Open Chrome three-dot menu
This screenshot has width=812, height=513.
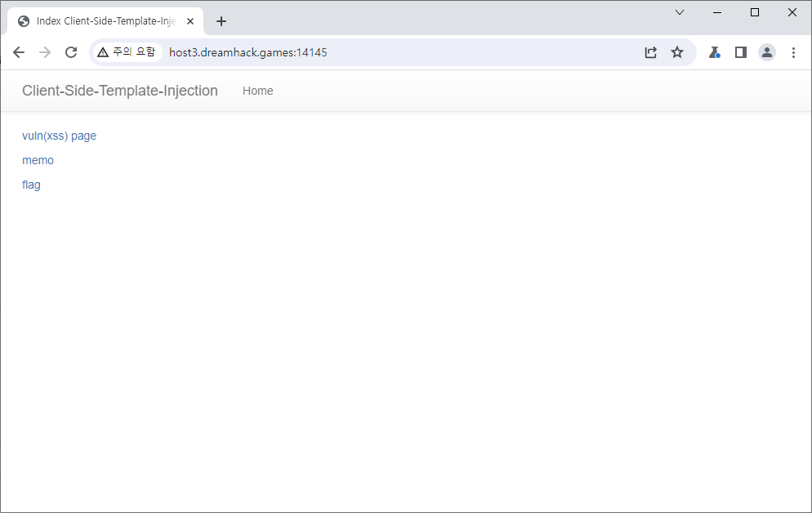click(793, 52)
